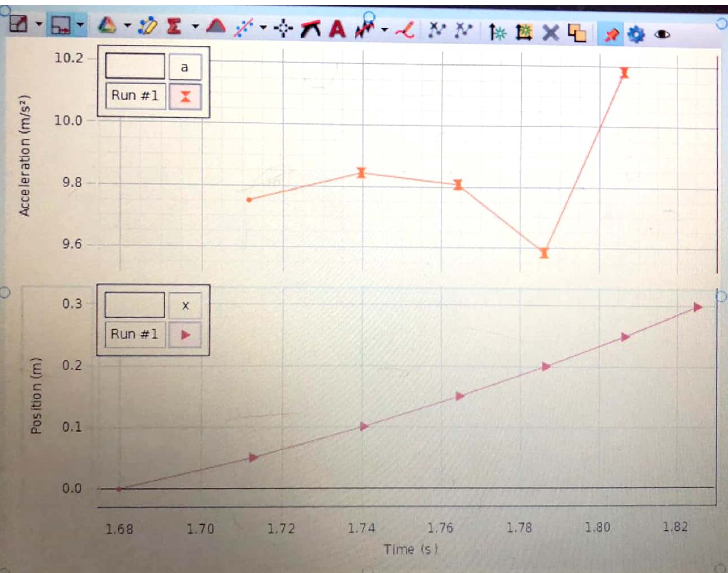Select the curve fit line tool

click(x=244, y=28)
